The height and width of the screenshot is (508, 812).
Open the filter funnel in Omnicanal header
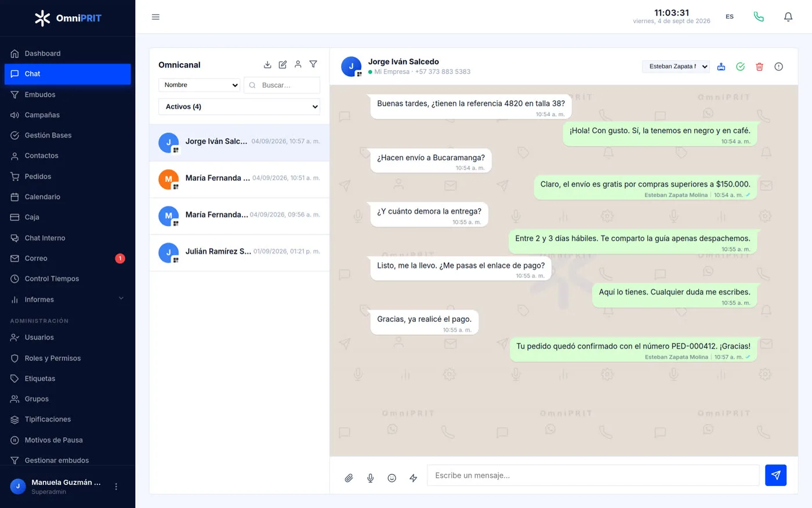[x=313, y=64]
